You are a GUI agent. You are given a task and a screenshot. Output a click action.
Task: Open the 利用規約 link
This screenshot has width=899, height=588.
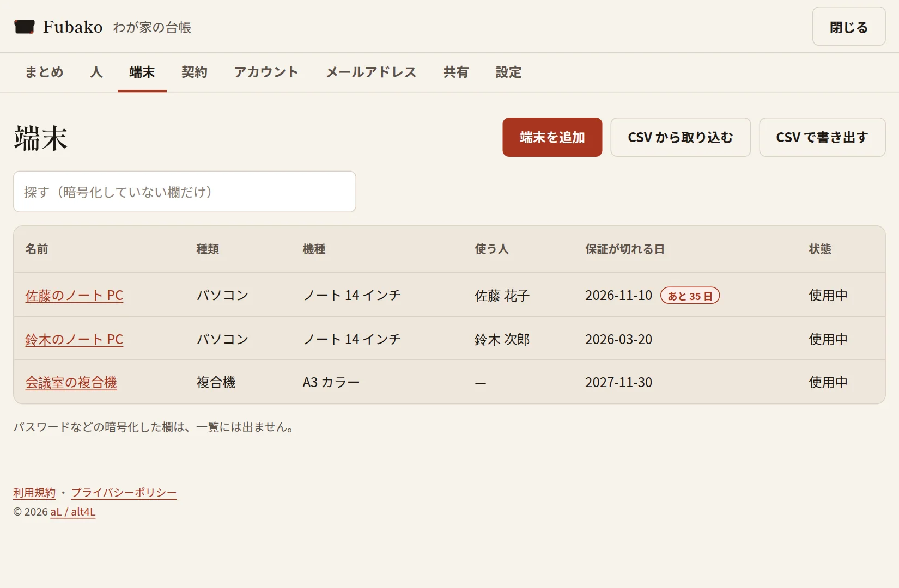pyautogui.click(x=34, y=492)
